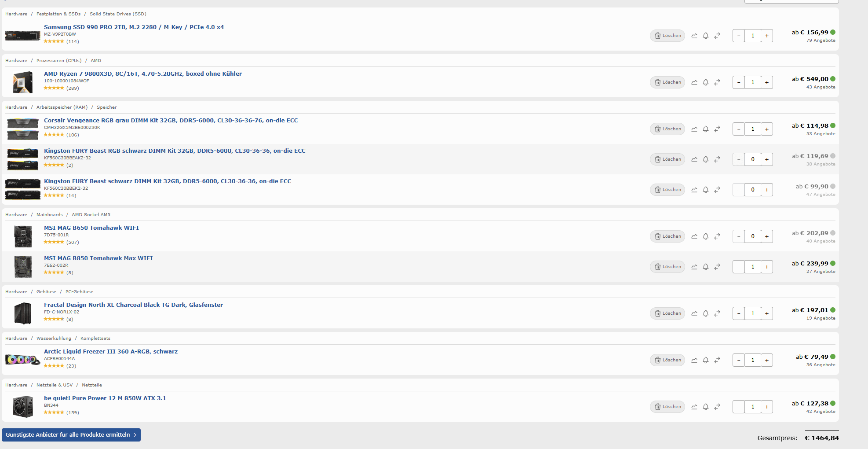Open Wasserkühlung breadcrumb link

tap(54, 339)
